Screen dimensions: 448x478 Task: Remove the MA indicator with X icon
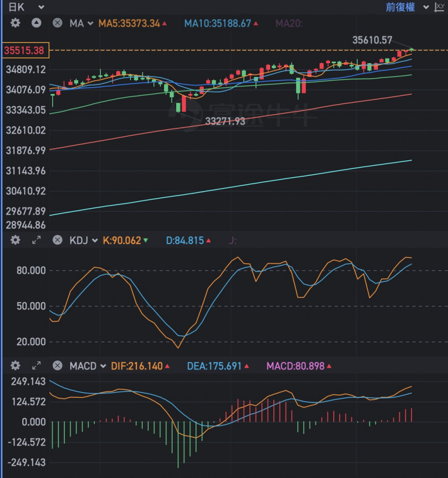pos(57,23)
